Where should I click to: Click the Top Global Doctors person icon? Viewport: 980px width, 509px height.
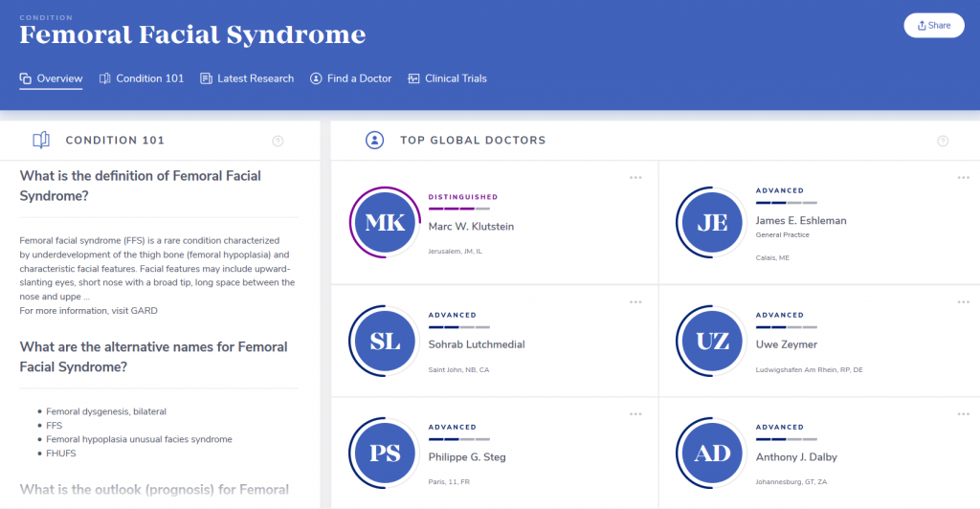click(375, 141)
